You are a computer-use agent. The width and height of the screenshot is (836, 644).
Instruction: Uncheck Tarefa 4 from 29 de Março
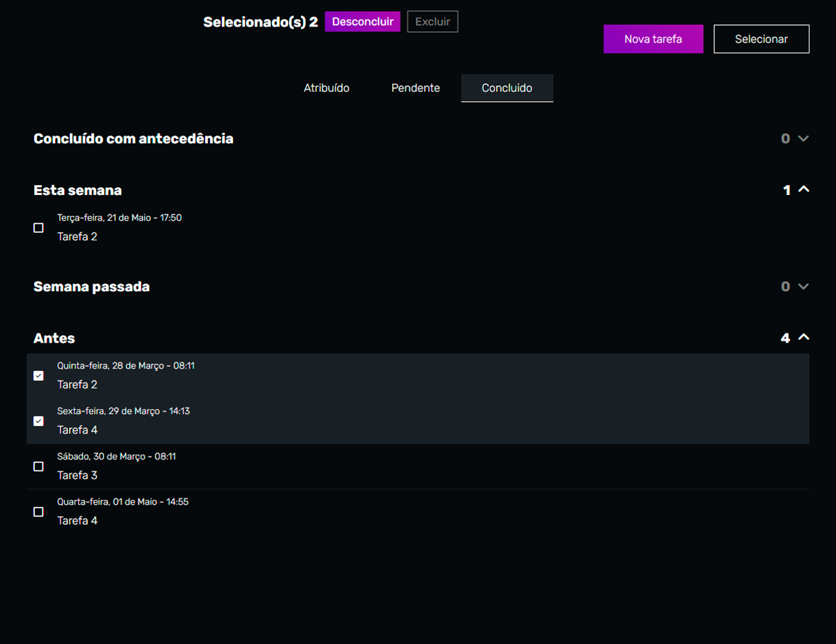pyautogui.click(x=39, y=421)
